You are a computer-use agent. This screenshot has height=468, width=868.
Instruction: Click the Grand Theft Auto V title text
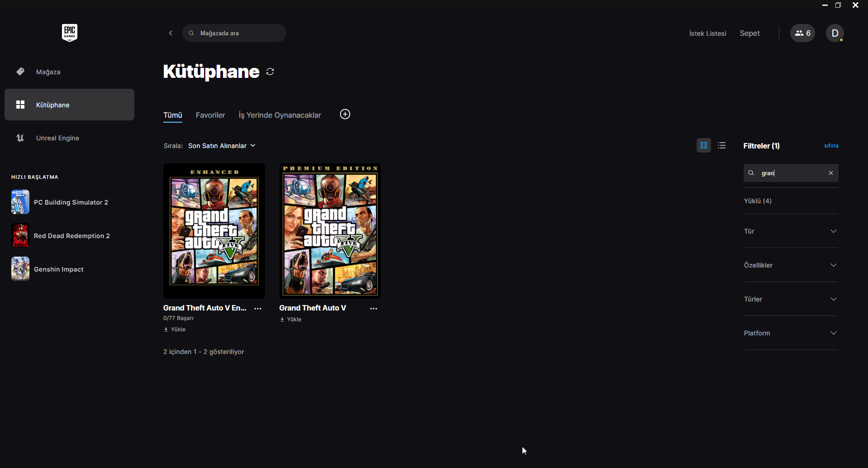point(313,308)
